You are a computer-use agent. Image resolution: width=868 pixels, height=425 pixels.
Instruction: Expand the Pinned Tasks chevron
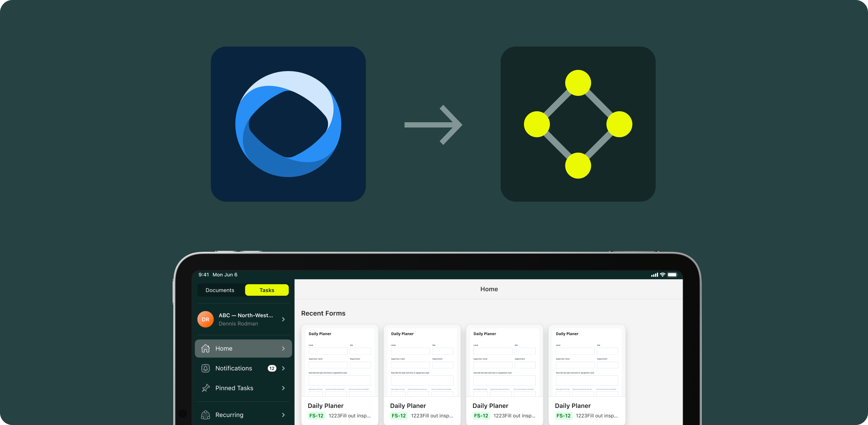[283, 388]
